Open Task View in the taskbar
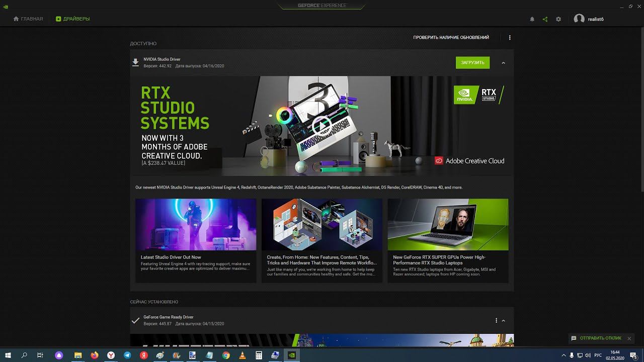 pyautogui.click(x=40, y=355)
